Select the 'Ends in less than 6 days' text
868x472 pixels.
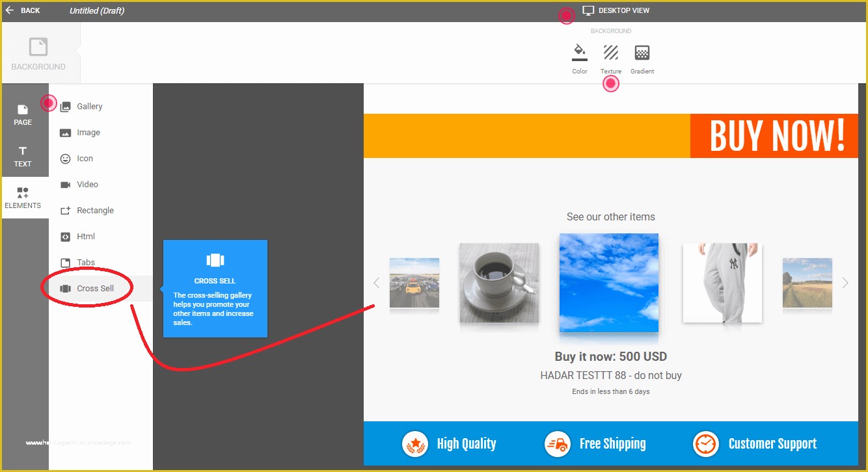coord(611,391)
